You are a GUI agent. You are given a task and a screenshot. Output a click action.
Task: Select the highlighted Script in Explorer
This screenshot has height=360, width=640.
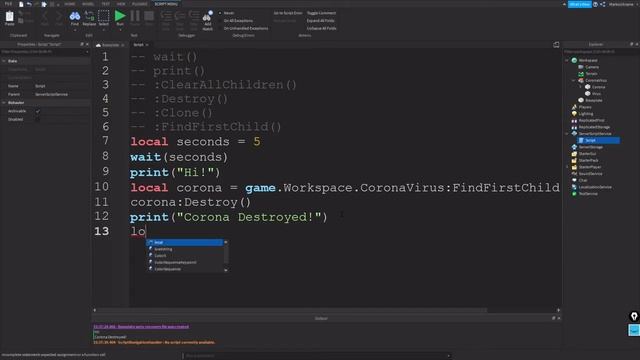tap(598, 140)
